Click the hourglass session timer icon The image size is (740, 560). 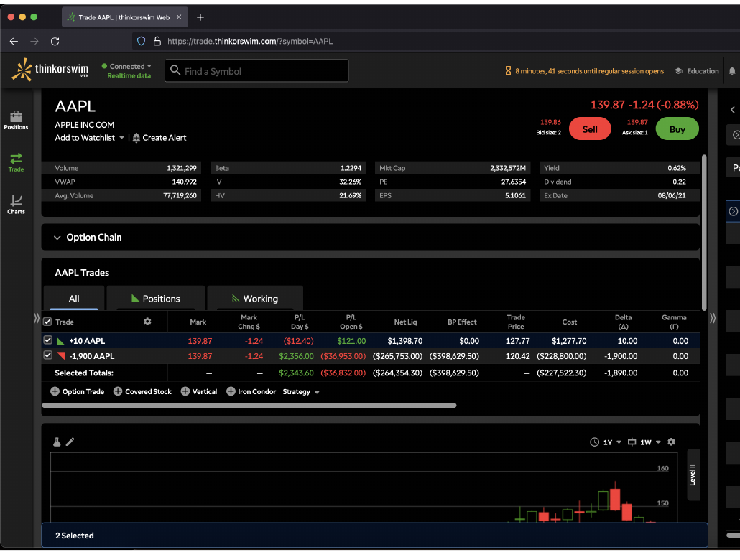(508, 71)
